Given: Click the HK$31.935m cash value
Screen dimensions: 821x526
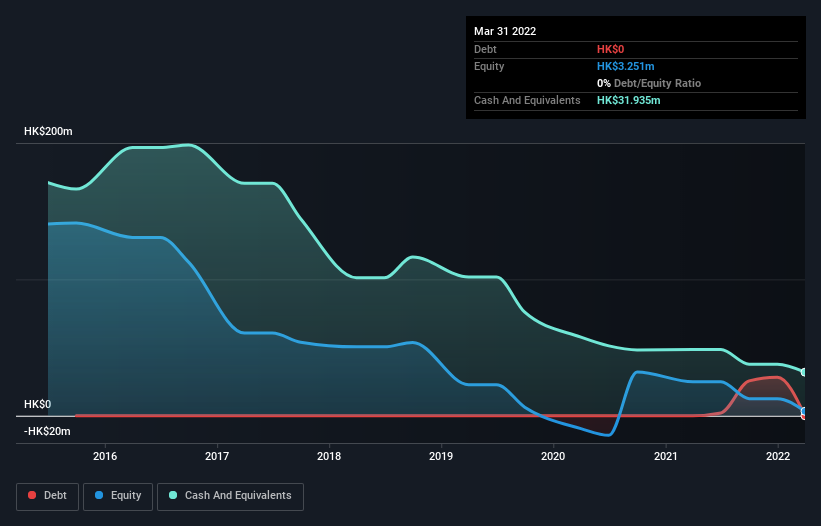Looking at the screenshot, I should tap(628, 100).
